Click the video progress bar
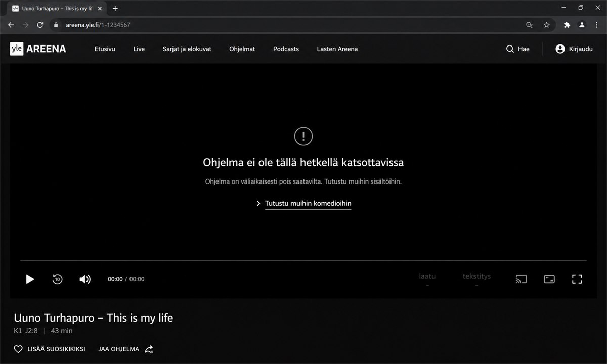 click(x=303, y=261)
